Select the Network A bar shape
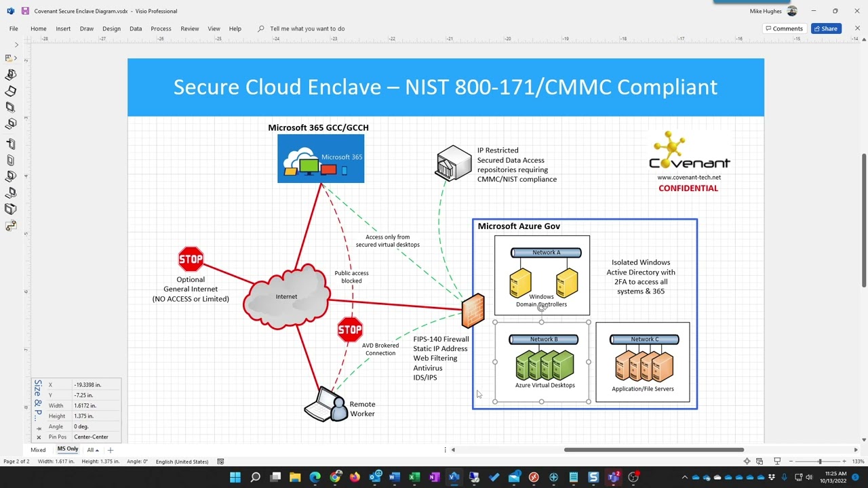868x488 pixels. click(546, 253)
